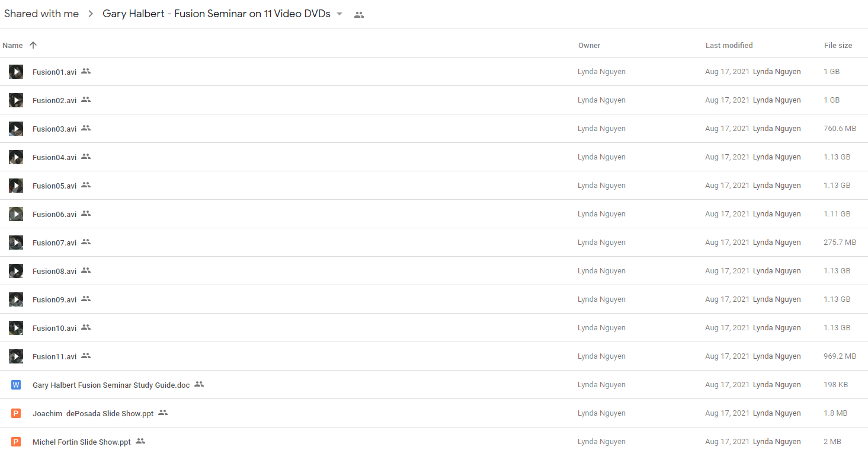Click the Fusion06.avi video icon
The image size is (868, 453).
point(16,214)
